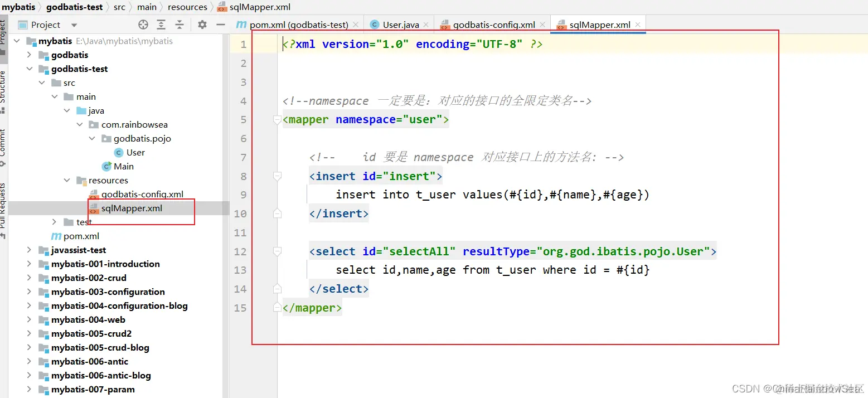Fold the insert tag at line 8
Screen dimensions: 868x398
pos(277,176)
